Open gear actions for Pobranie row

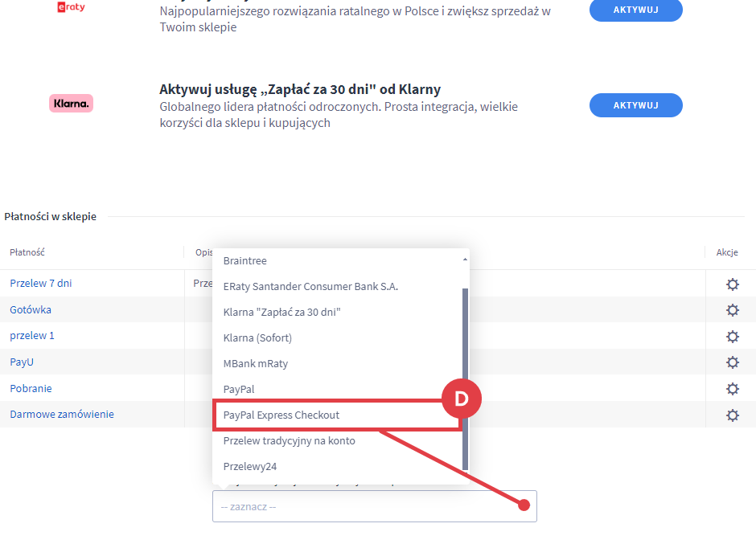tap(733, 389)
